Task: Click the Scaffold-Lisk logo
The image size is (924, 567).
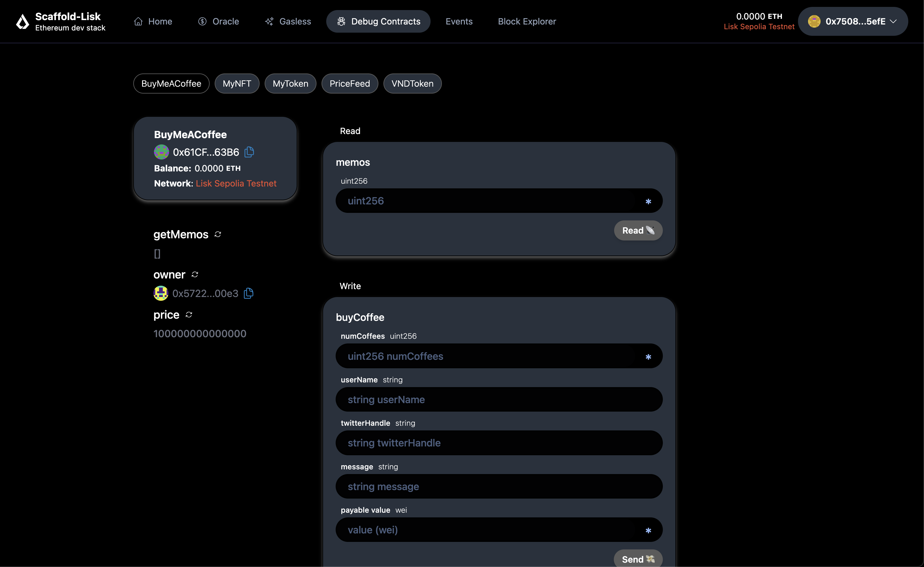Action: pyautogui.click(x=23, y=21)
